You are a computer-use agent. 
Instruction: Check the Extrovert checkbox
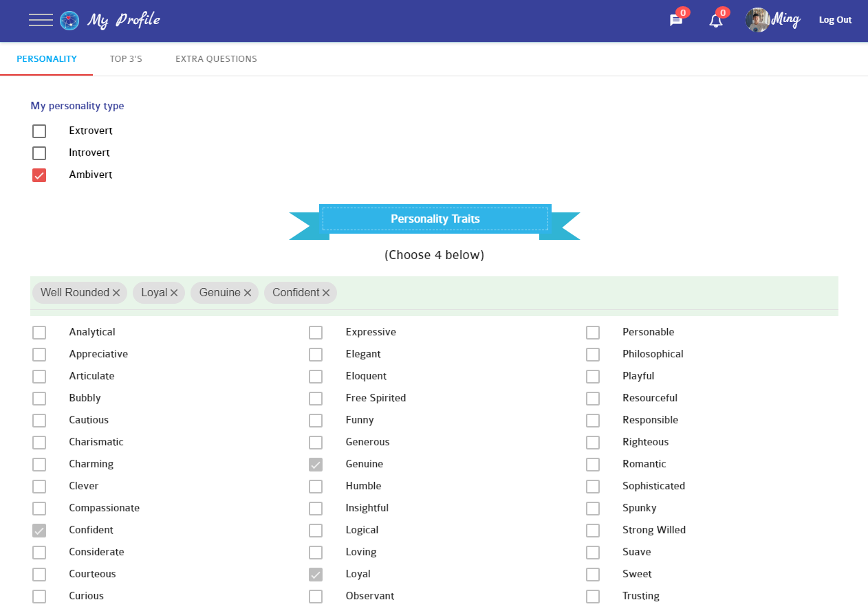(39, 131)
